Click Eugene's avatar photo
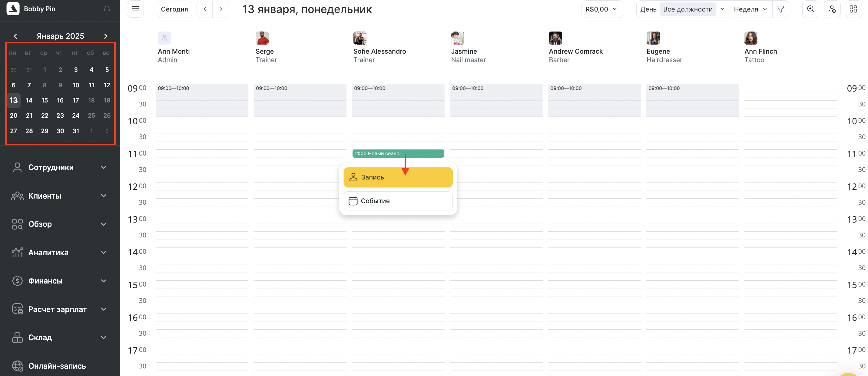 (653, 38)
